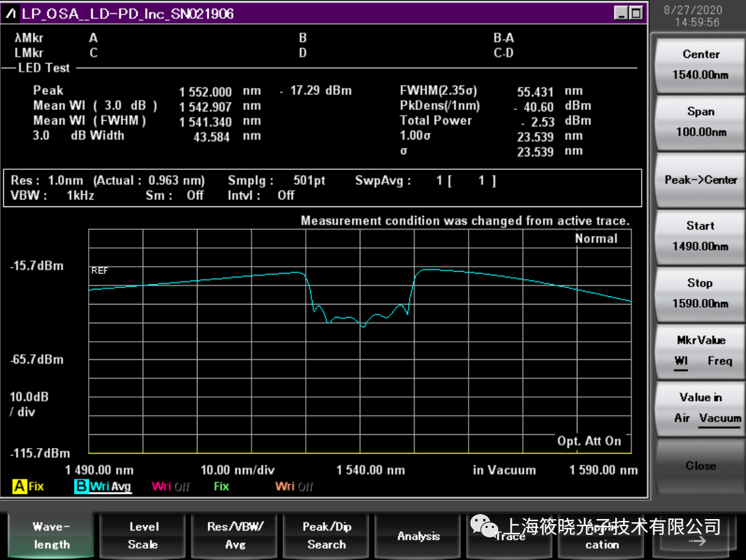Click the Opt. Att On label
The height and width of the screenshot is (560, 746).
[x=589, y=441]
